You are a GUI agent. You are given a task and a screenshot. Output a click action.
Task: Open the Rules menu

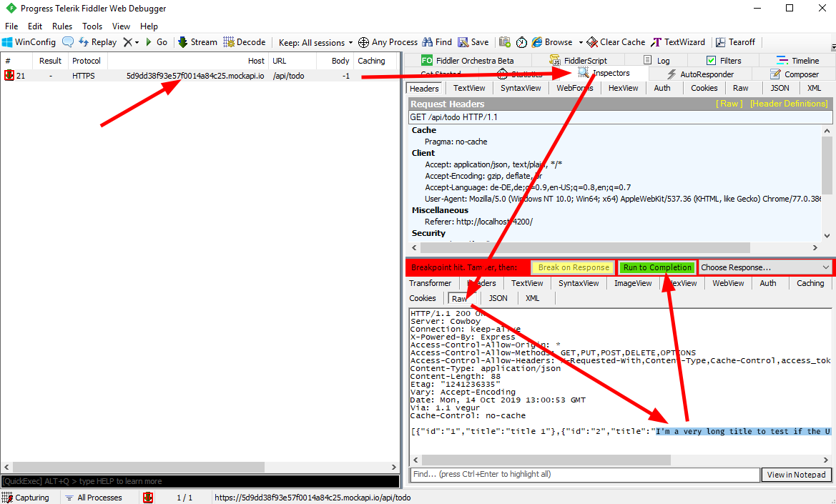pos(62,26)
